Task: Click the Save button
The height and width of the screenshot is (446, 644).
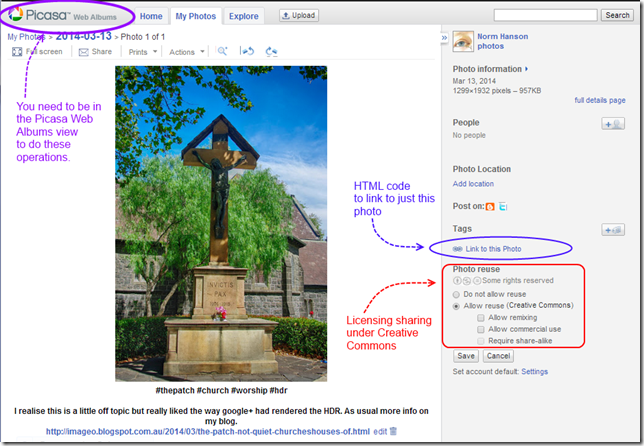Action: tap(466, 356)
